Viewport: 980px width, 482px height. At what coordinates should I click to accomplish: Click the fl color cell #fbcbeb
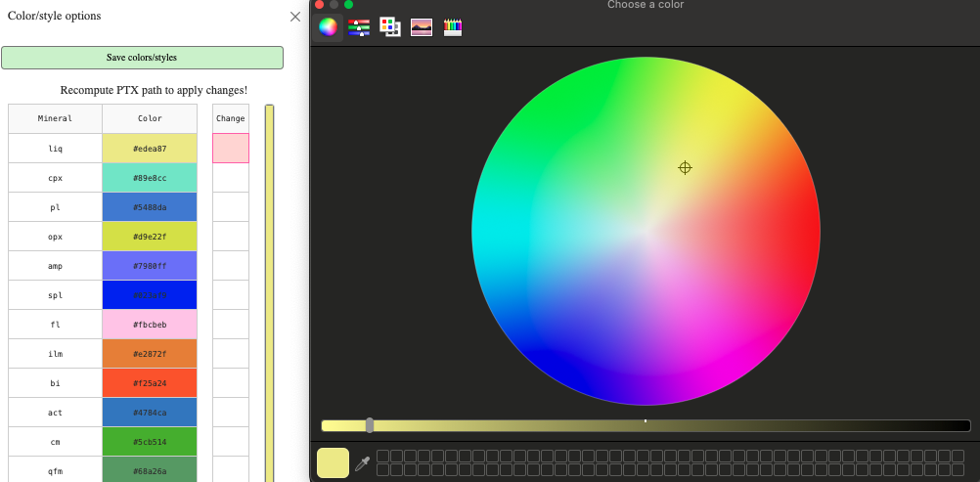(150, 325)
